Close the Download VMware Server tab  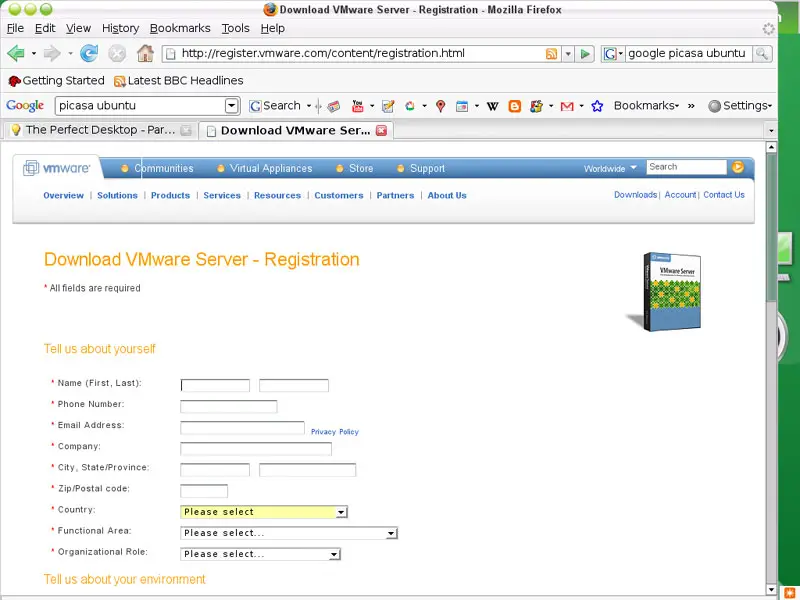(381, 131)
